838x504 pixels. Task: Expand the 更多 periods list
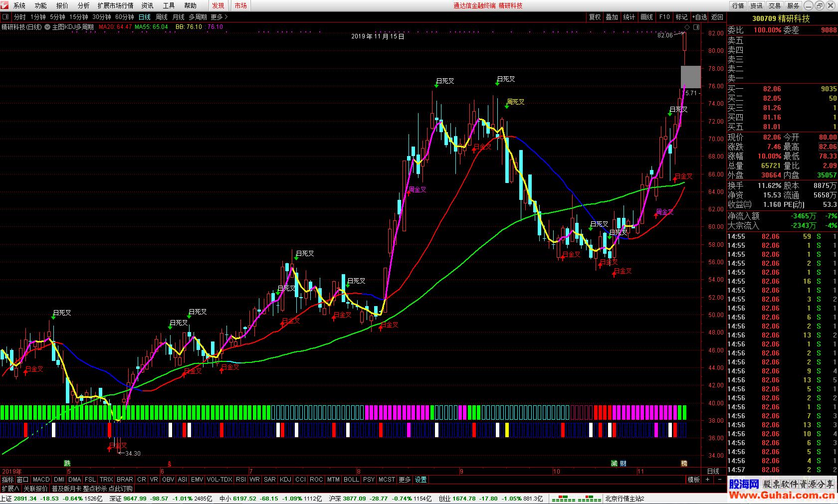click(219, 17)
